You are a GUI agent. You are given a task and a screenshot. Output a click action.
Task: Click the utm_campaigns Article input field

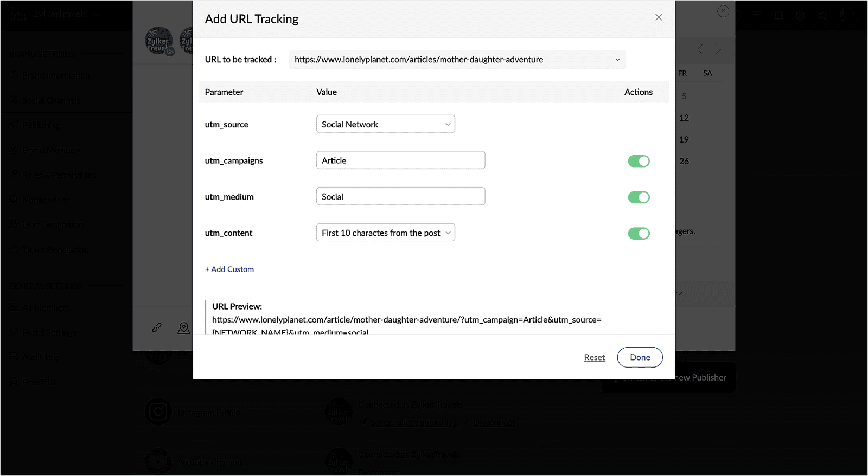(400, 160)
